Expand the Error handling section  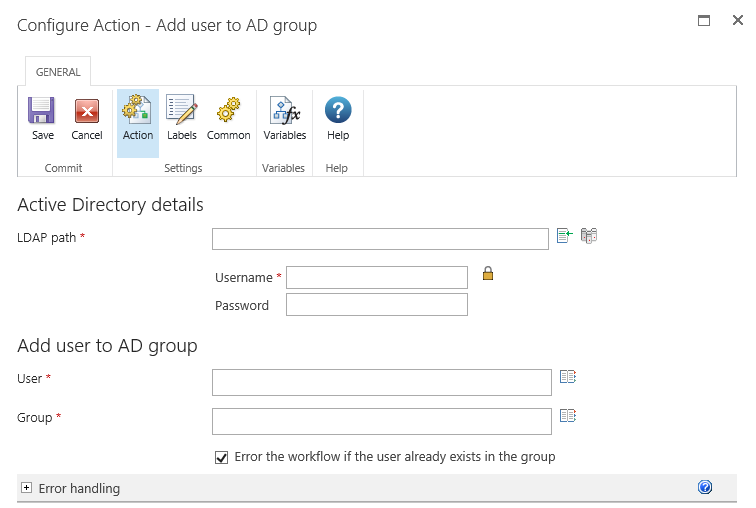pyautogui.click(x=26, y=488)
